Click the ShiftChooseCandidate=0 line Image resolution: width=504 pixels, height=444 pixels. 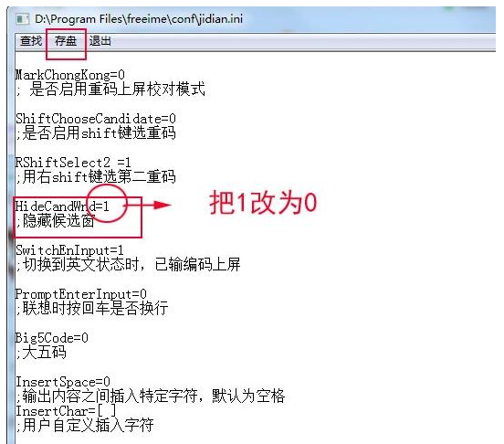click(x=96, y=119)
